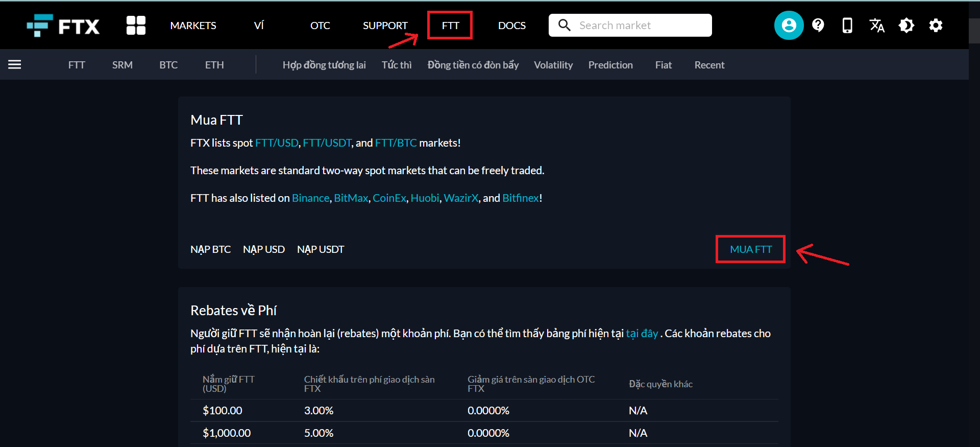Open the settings gear icon
The width and height of the screenshot is (980, 447).
pyautogui.click(x=936, y=26)
